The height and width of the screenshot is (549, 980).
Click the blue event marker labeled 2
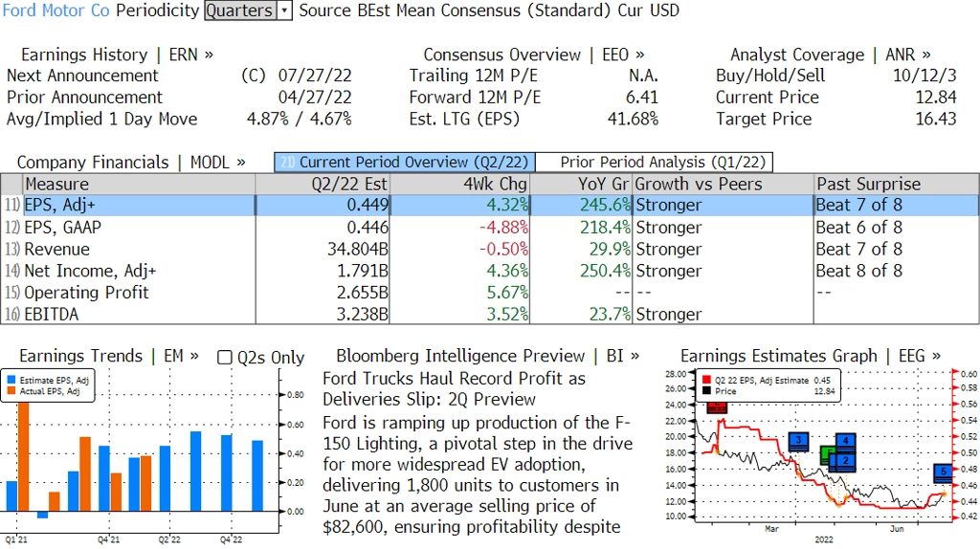point(845,461)
